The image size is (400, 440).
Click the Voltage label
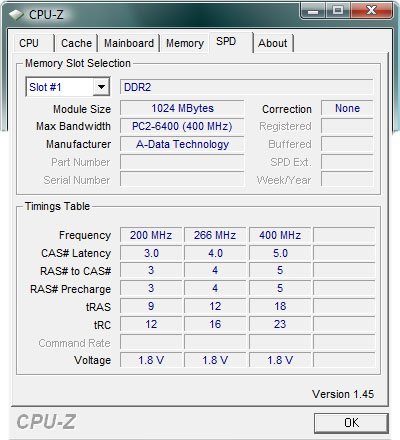[92, 360]
